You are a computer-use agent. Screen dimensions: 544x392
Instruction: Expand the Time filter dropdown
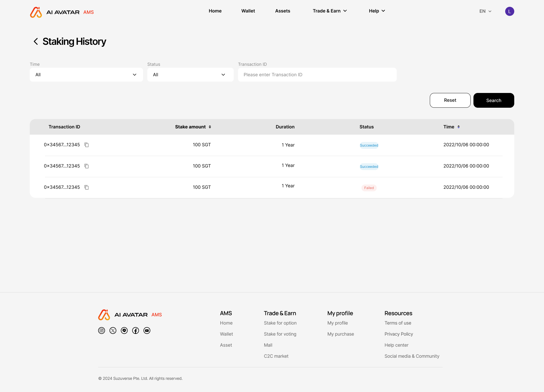(86, 75)
